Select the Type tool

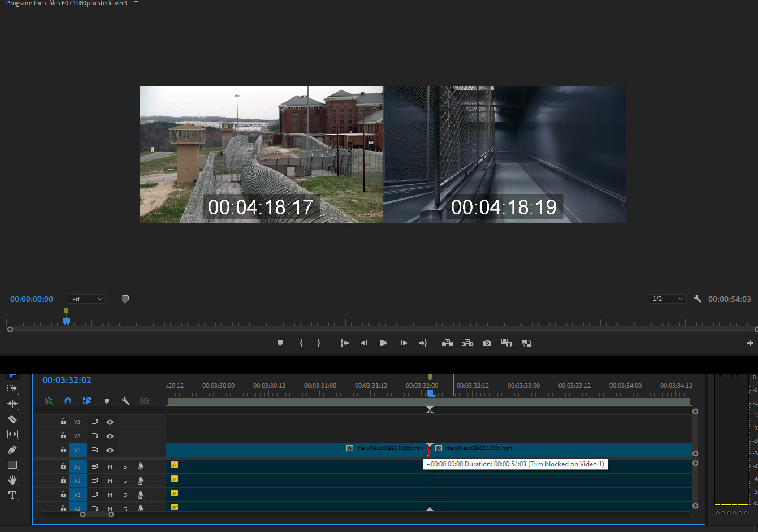(x=12, y=495)
